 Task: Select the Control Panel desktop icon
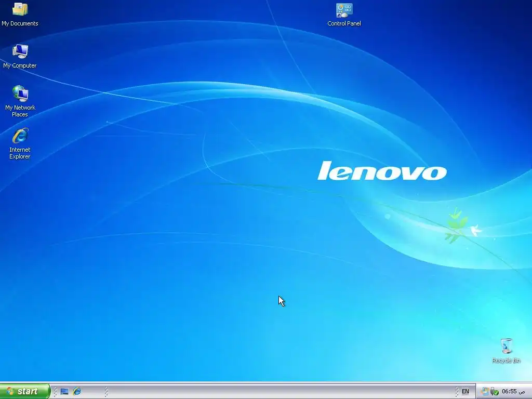tap(344, 15)
